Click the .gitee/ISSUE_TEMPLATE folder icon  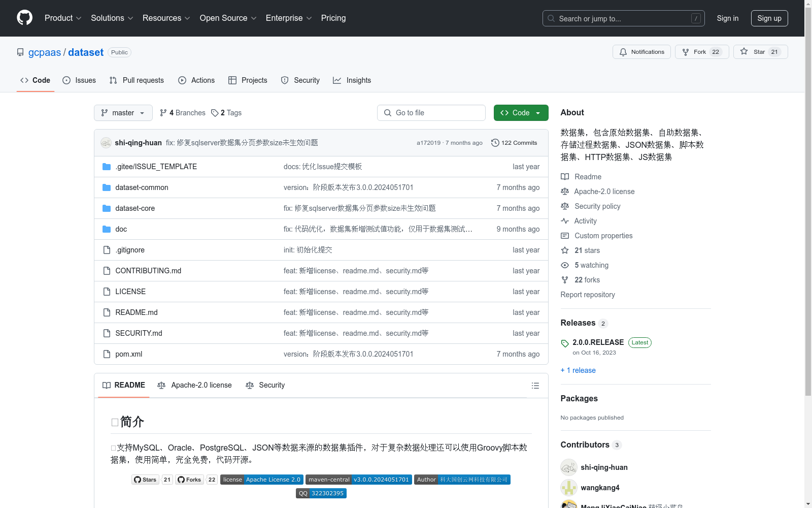[107, 167]
